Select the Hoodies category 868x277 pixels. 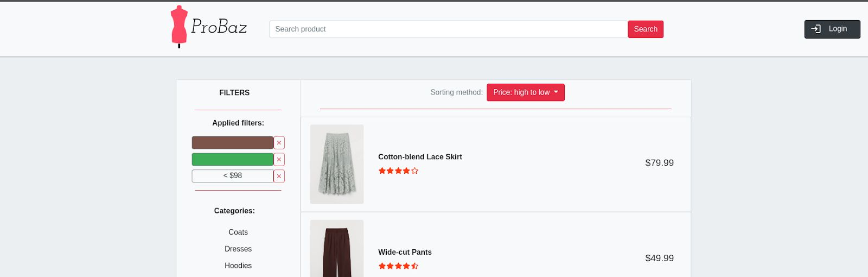click(x=238, y=266)
